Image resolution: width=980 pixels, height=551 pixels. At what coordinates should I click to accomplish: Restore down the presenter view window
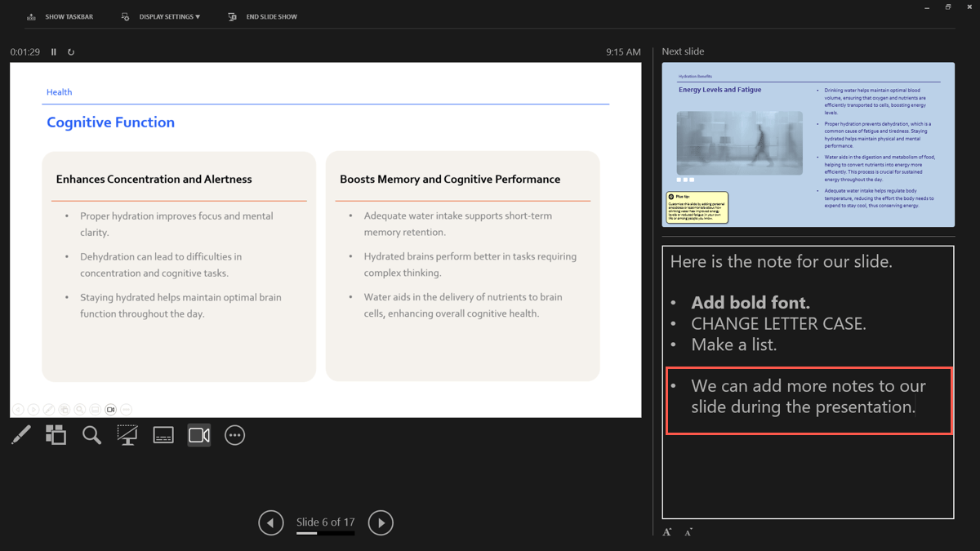(948, 7)
